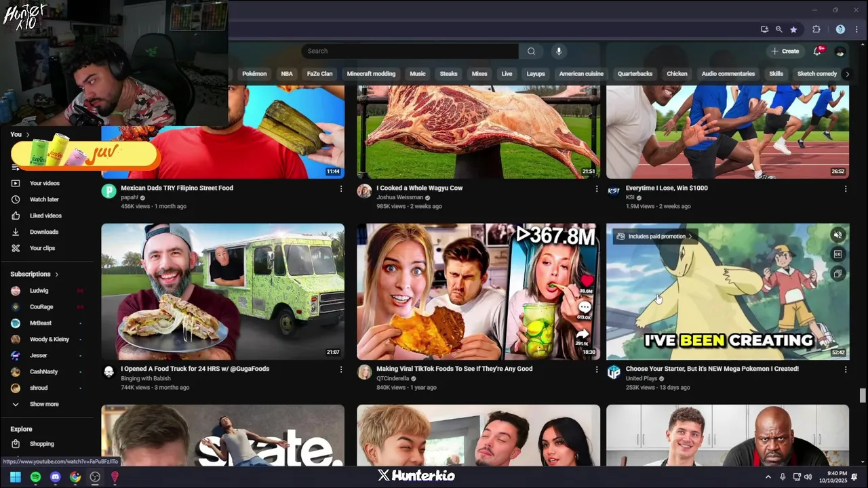868x488 pixels.
Task: Click the QTCinderella channel avatar
Action: (x=364, y=372)
